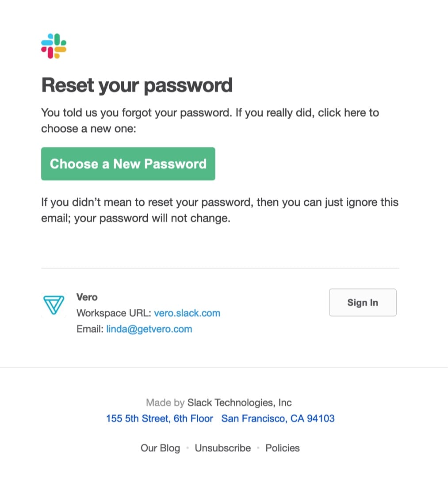Click the Reset your password heading

pos(137,85)
